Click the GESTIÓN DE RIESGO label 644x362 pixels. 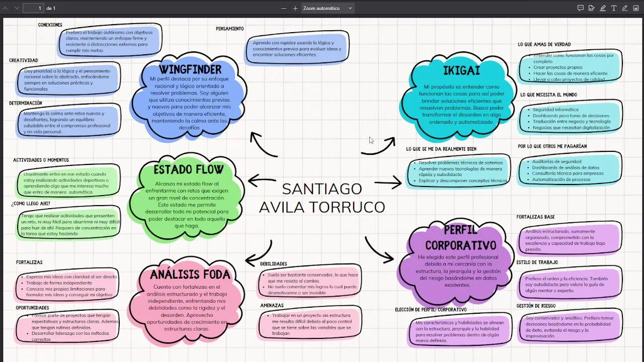(536, 306)
